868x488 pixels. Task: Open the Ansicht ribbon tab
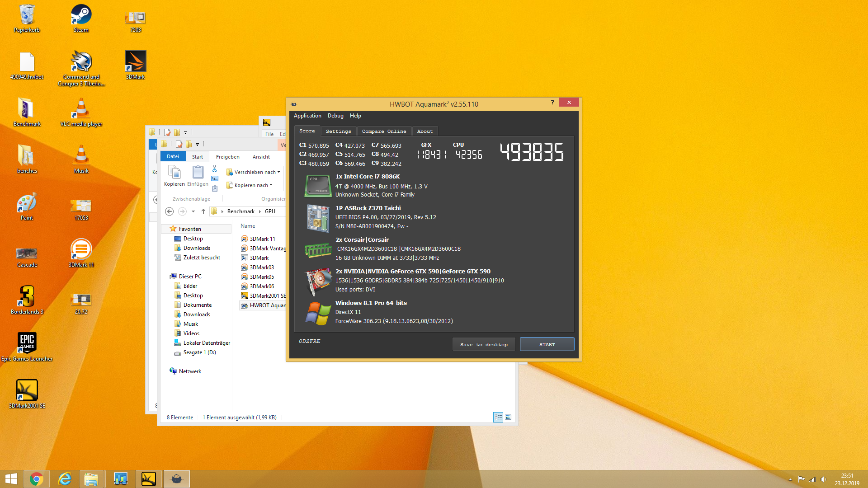click(261, 157)
